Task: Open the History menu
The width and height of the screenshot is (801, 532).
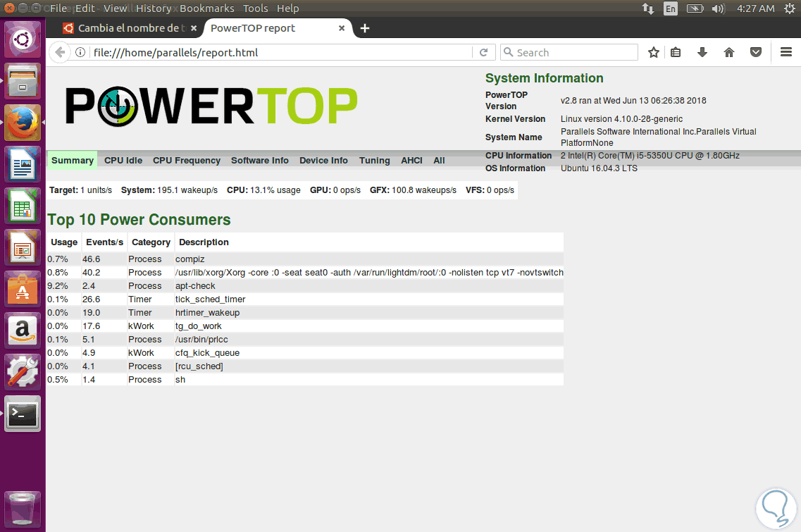Action: pos(154,8)
